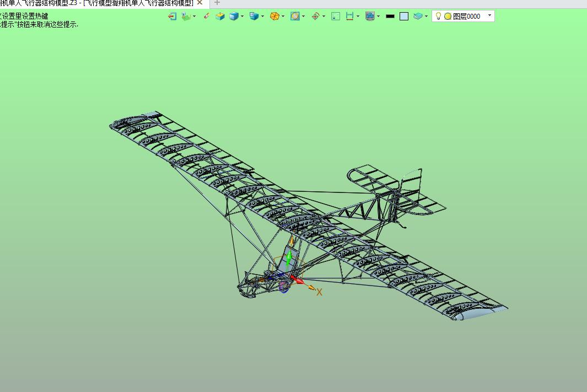The image size is (587, 392).
Task: Click the hotkey settings hint text
Action: point(24,16)
